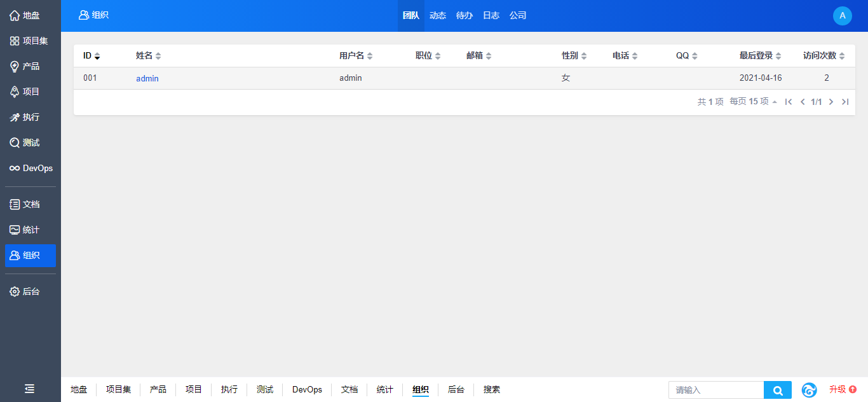868x402 pixels.
Task: Sort the table by 访问次数
Action: tap(824, 56)
